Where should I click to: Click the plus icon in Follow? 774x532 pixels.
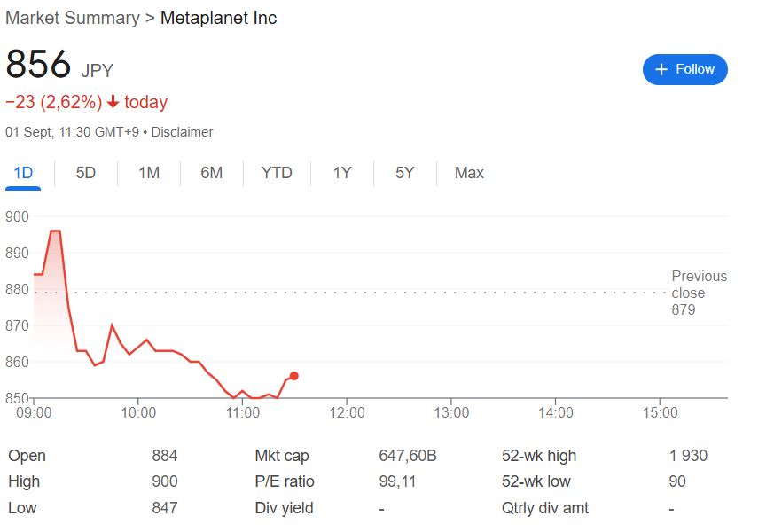click(x=661, y=69)
